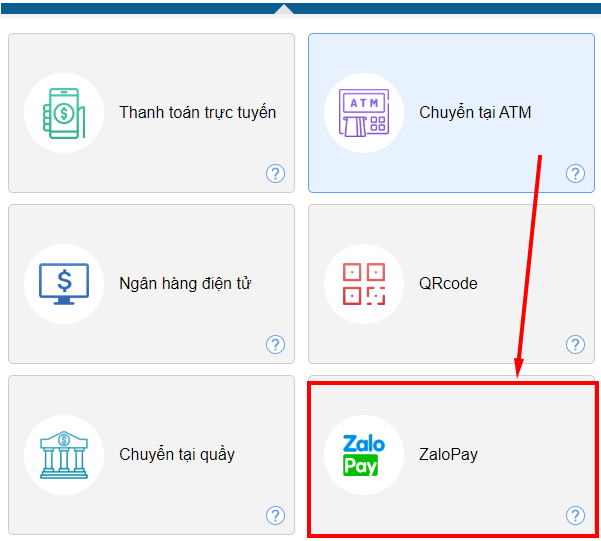Show help icon for Ngân hàng điện tử
The image size is (601, 541).
[x=275, y=344]
